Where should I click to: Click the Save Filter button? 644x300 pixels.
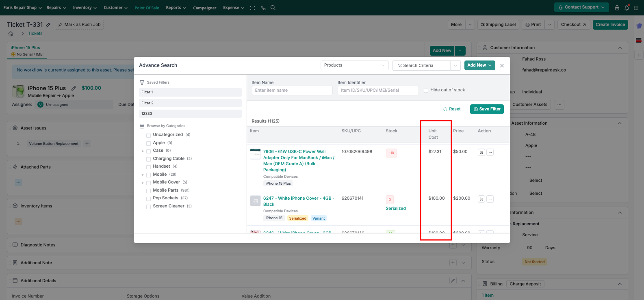point(487,109)
